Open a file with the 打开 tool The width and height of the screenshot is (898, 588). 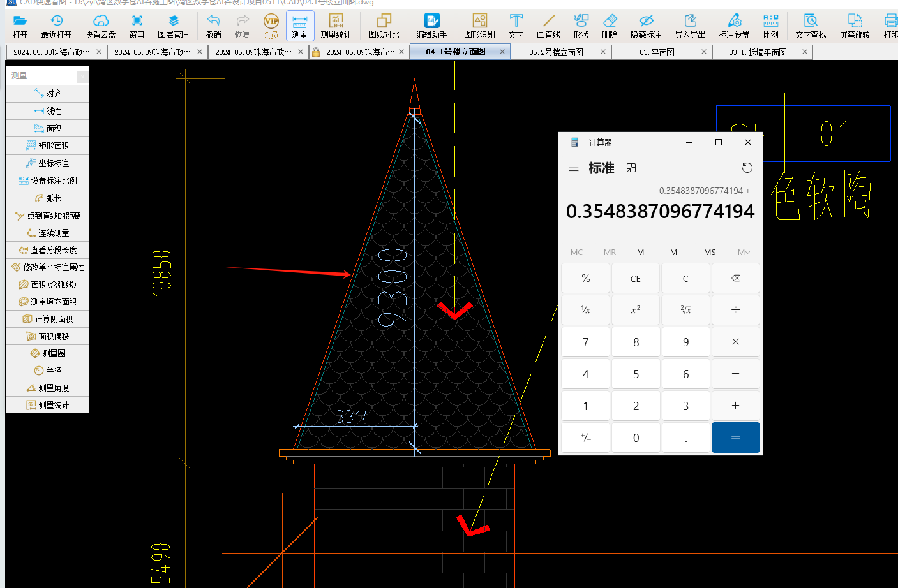click(x=20, y=27)
